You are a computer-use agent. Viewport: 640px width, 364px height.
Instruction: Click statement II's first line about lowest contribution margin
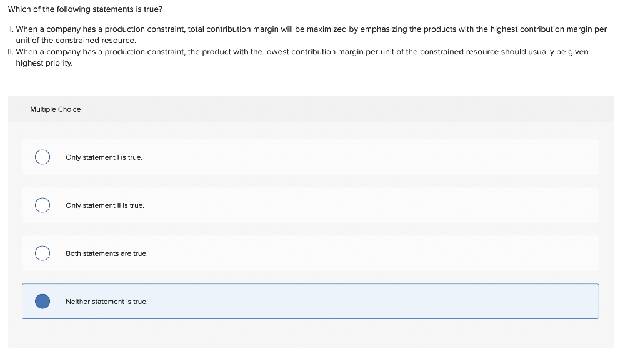point(301,52)
